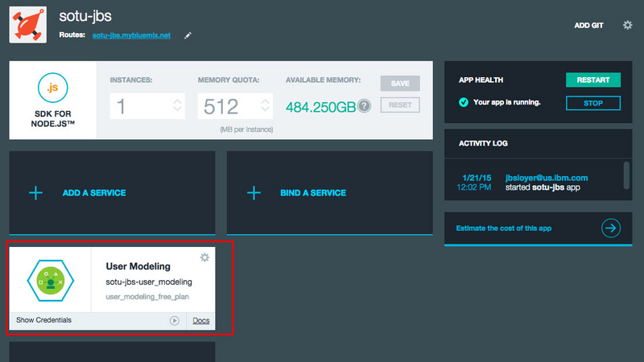644x362 pixels.
Task: Click the APP HEALTH heading
Action: (x=481, y=80)
